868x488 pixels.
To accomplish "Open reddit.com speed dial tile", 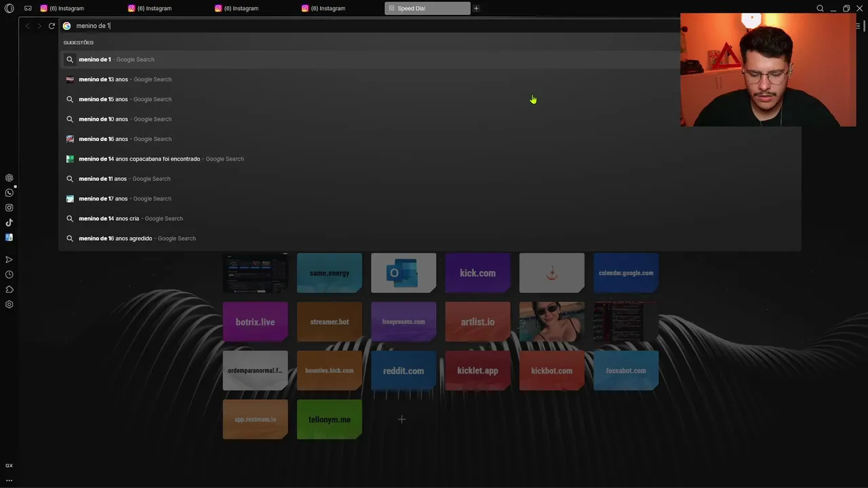I will (x=403, y=371).
